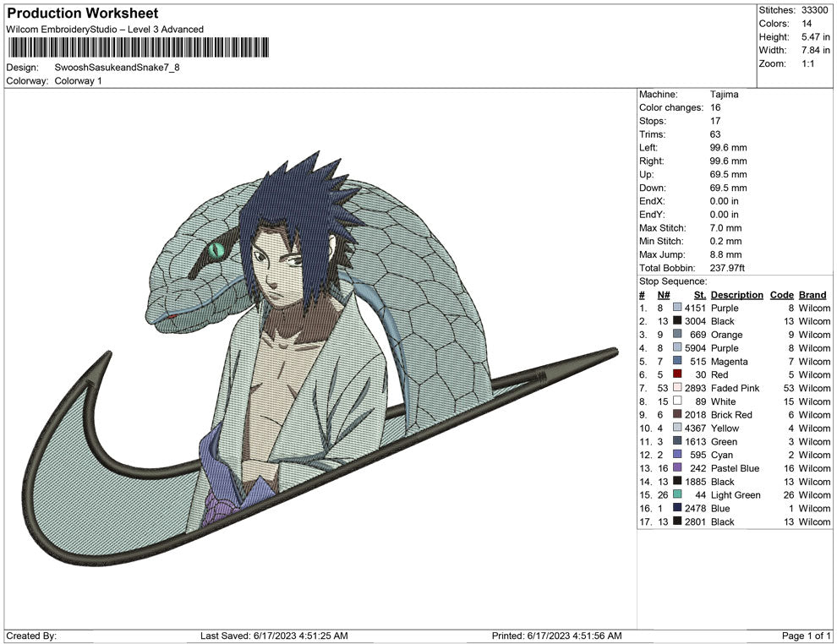Click the Description column header
The height and width of the screenshot is (644, 837).
[737, 294]
